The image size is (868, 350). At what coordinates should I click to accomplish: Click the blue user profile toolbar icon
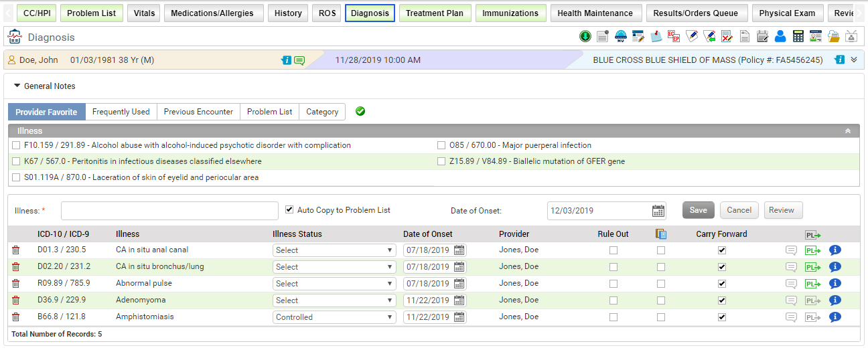click(780, 37)
